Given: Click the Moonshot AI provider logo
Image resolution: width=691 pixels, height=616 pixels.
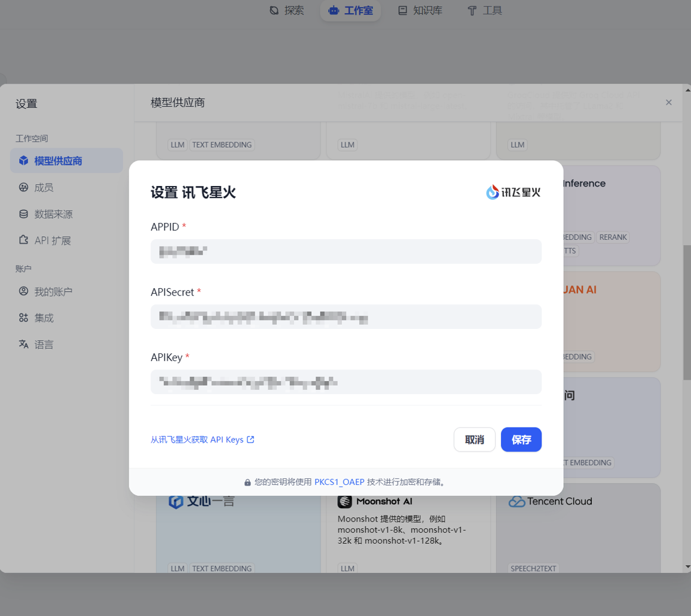Looking at the screenshot, I should [x=375, y=501].
